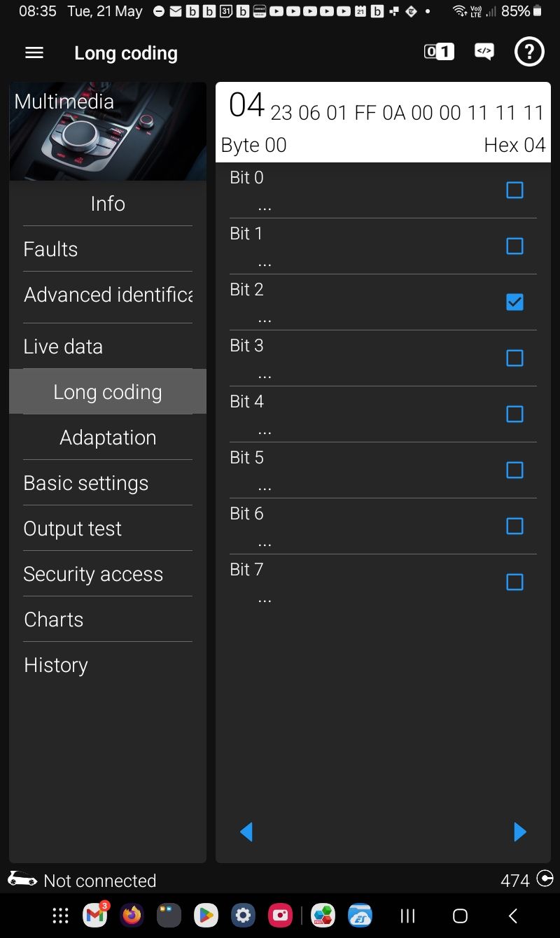The width and height of the screenshot is (560, 938).
Task: Tap the Multimedia control unit image
Action: click(108, 132)
